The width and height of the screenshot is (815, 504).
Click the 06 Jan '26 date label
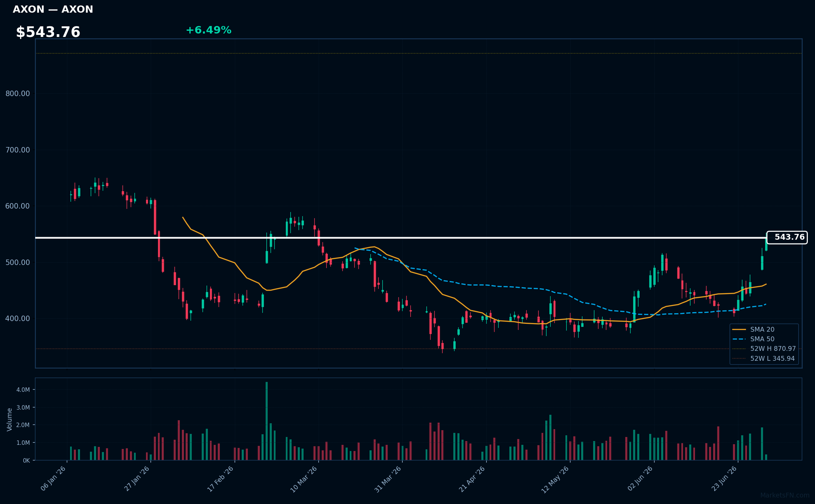(53, 478)
